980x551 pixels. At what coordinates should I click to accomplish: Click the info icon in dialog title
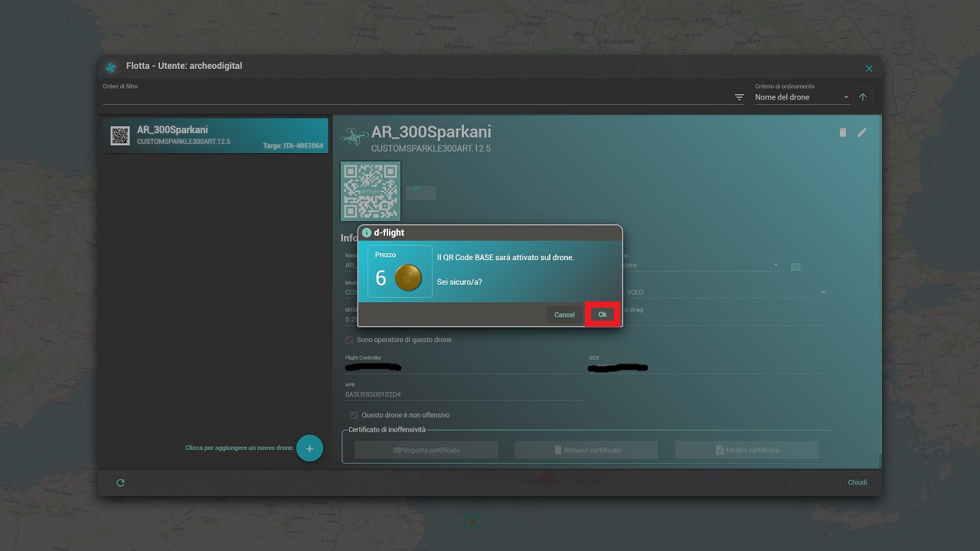click(x=367, y=233)
